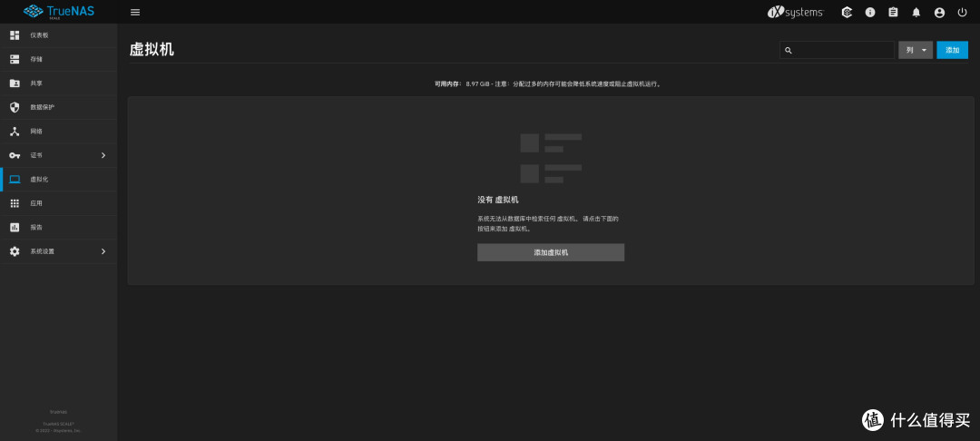Screen dimensions: 980x441
Task: Select 报告 reports in the sidebar
Action: tap(58, 228)
